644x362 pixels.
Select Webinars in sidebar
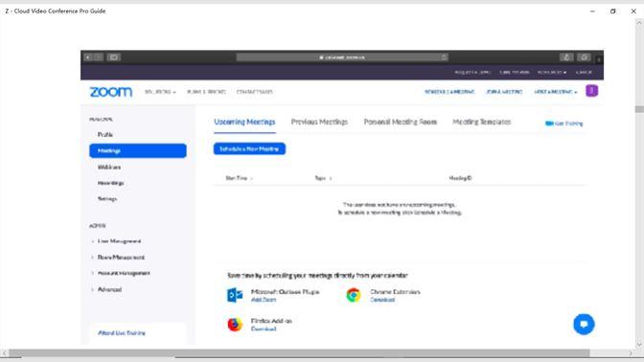pos(109,167)
